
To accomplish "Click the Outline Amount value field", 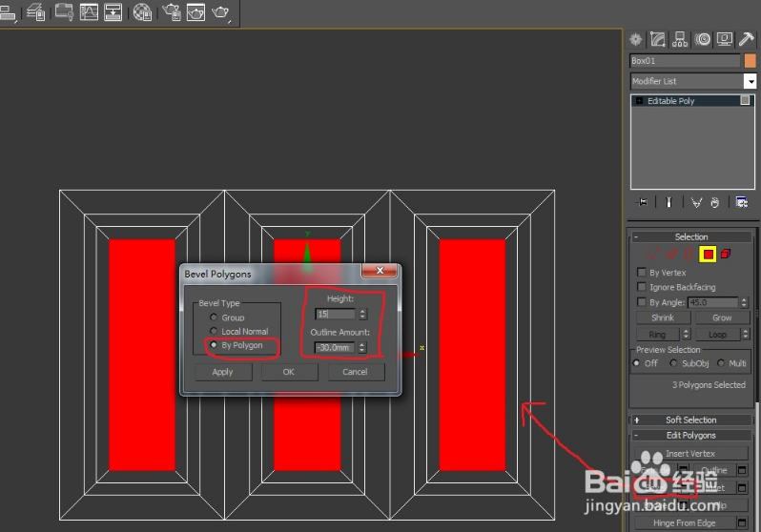I will coord(336,348).
